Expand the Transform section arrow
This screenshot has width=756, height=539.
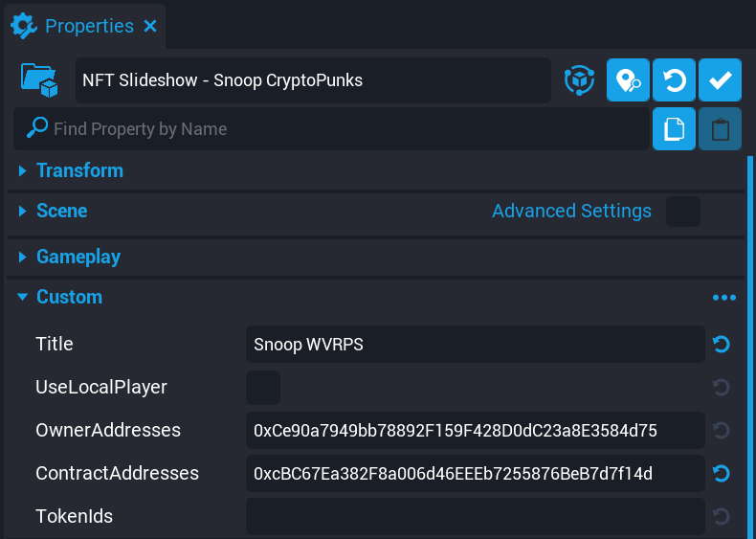22,170
